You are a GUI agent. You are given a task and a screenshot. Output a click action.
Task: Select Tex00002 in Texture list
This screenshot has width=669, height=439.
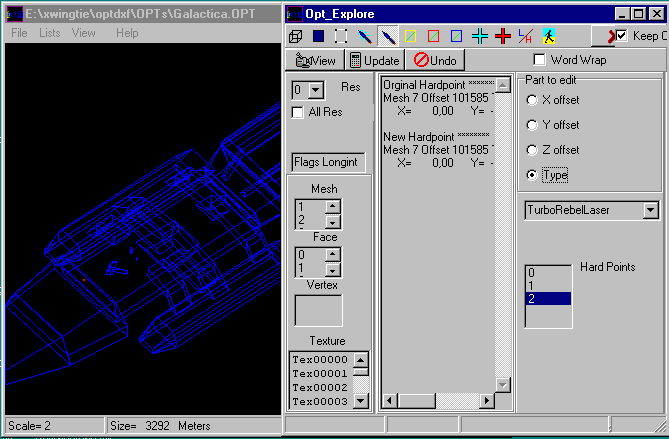pyautogui.click(x=321, y=387)
